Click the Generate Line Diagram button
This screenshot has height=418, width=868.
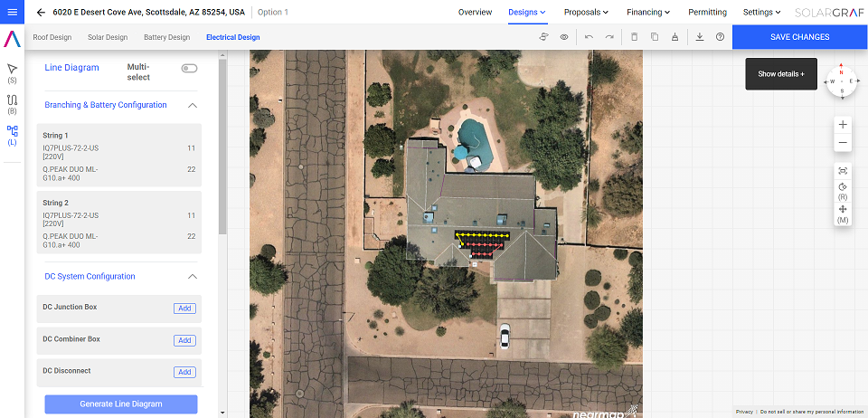coord(121,404)
